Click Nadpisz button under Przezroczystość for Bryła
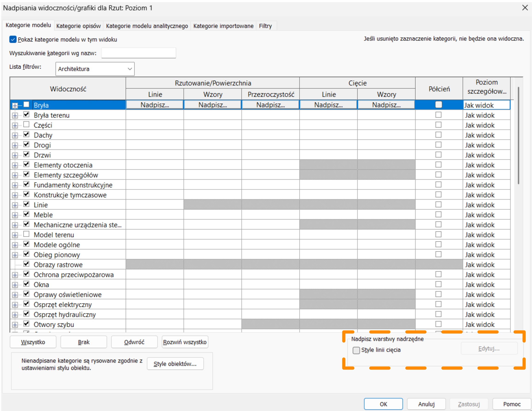 pyautogui.click(x=270, y=105)
